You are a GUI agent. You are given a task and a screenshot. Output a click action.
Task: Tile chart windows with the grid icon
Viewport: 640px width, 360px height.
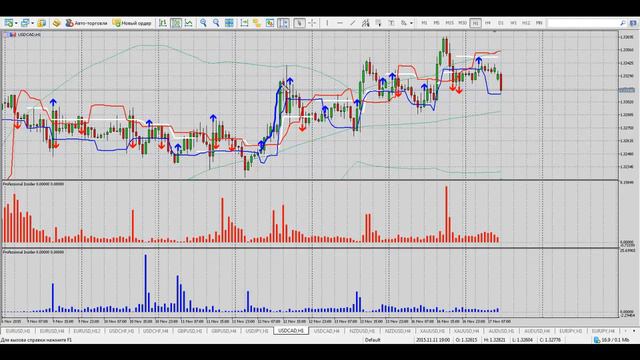pyautogui.click(x=229, y=23)
